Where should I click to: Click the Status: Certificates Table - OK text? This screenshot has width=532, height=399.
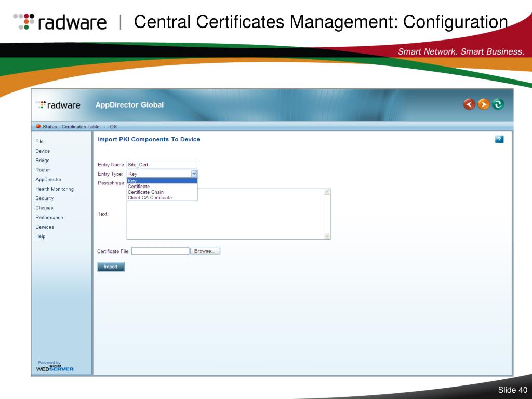pyautogui.click(x=79, y=127)
